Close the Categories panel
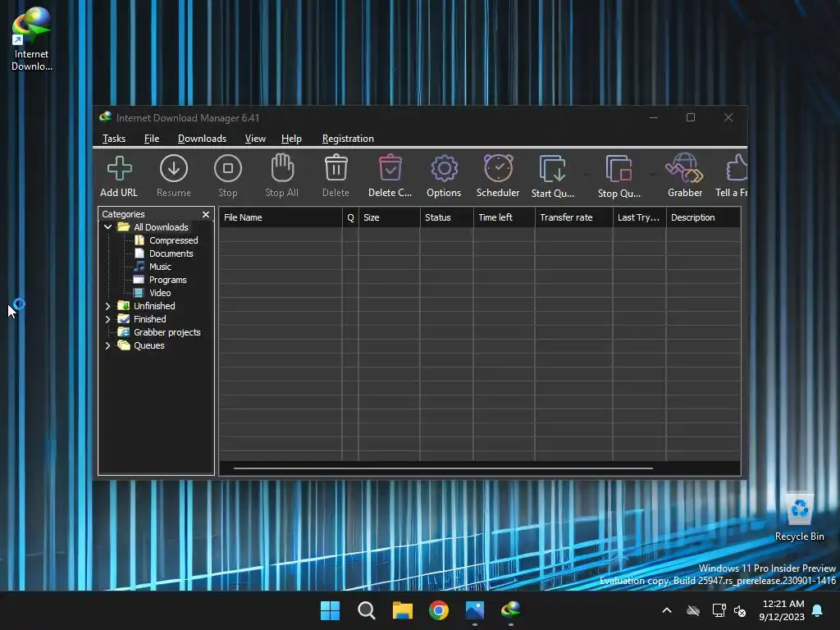The image size is (840, 630). [x=206, y=214]
